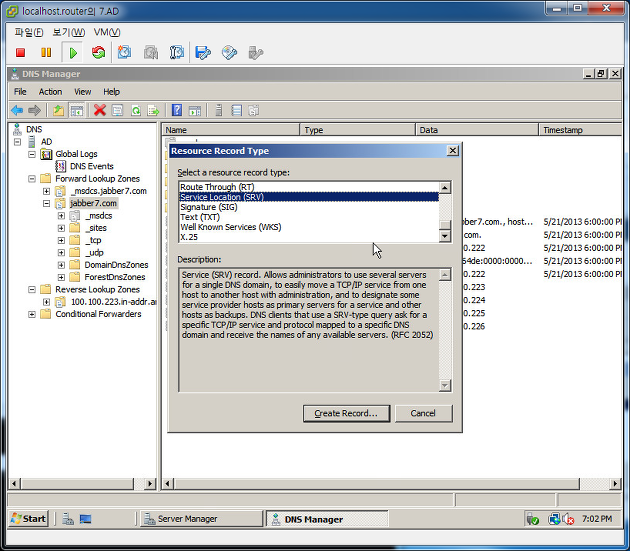Viewport: 630px width, 551px height.
Task: Click the gray revert snapshot icon
Action: click(151, 52)
